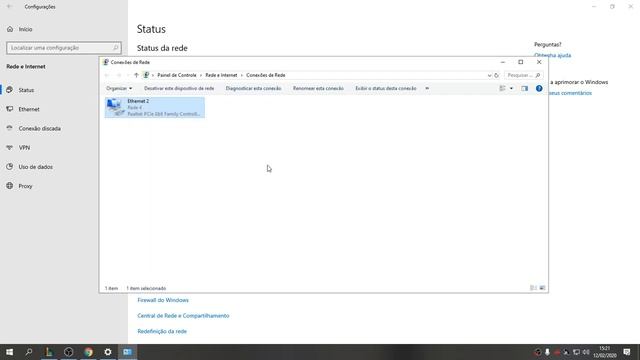Viewport: 640px width, 360px height.
Task: Click the change view icon
Action: click(502, 88)
